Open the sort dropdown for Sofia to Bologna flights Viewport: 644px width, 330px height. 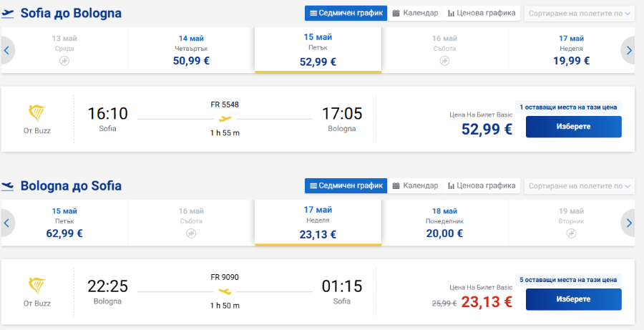point(579,14)
